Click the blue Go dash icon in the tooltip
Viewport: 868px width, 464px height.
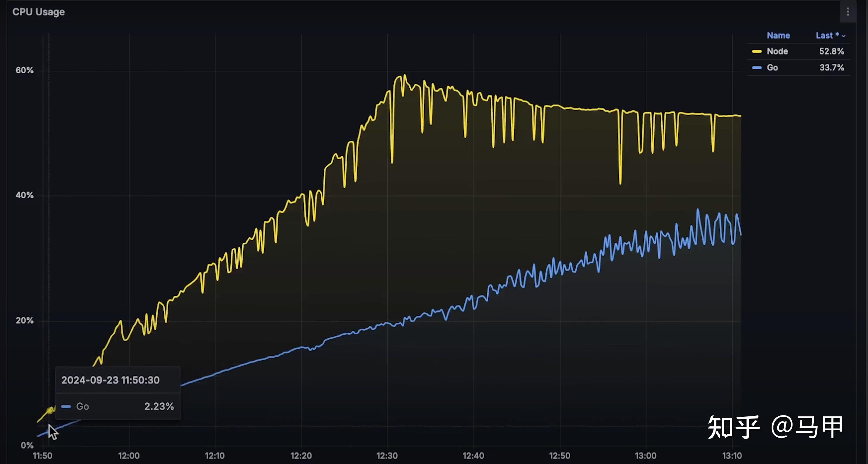point(66,406)
